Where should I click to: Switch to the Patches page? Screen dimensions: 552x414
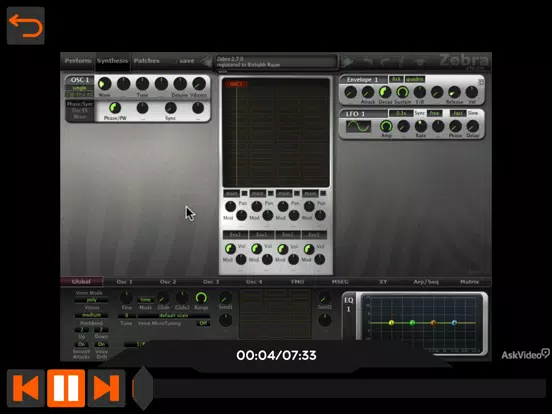click(x=146, y=61)
